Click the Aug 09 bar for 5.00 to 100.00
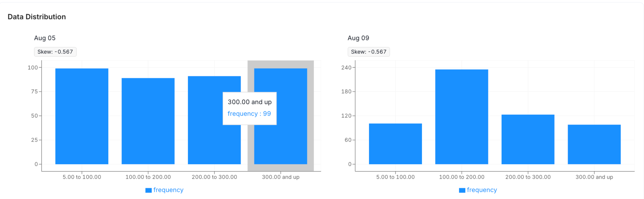 click(395, 144)
